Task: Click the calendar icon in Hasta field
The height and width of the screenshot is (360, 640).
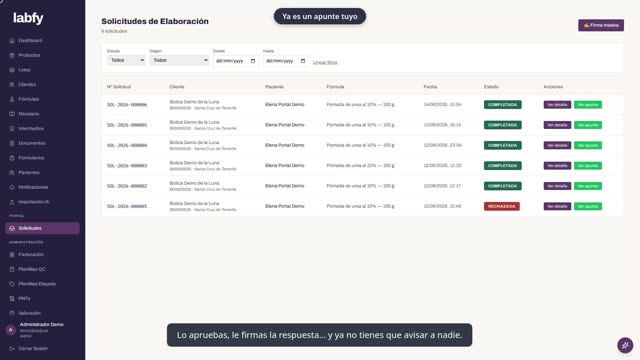Action: point(303,61)
